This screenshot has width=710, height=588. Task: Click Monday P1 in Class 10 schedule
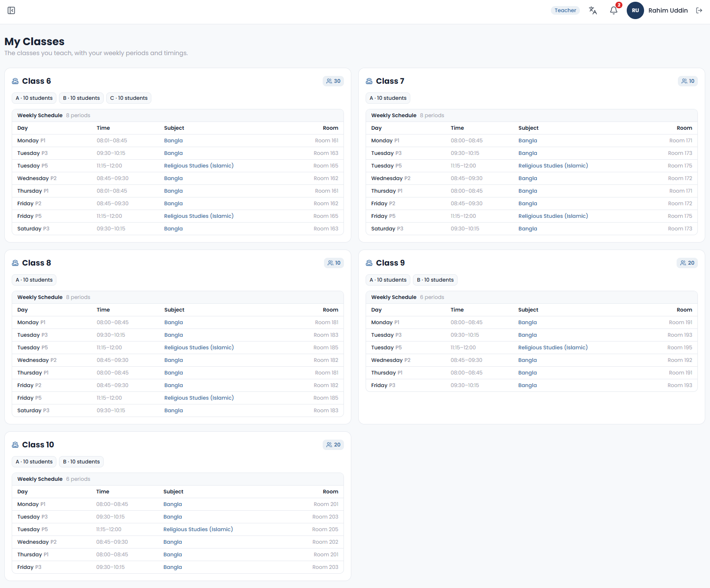(31, 504)
